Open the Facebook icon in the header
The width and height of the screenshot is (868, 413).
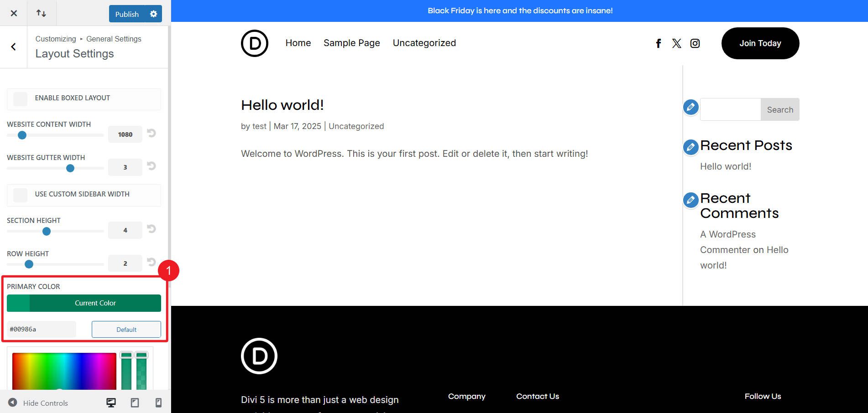click(x=659, y=43)
